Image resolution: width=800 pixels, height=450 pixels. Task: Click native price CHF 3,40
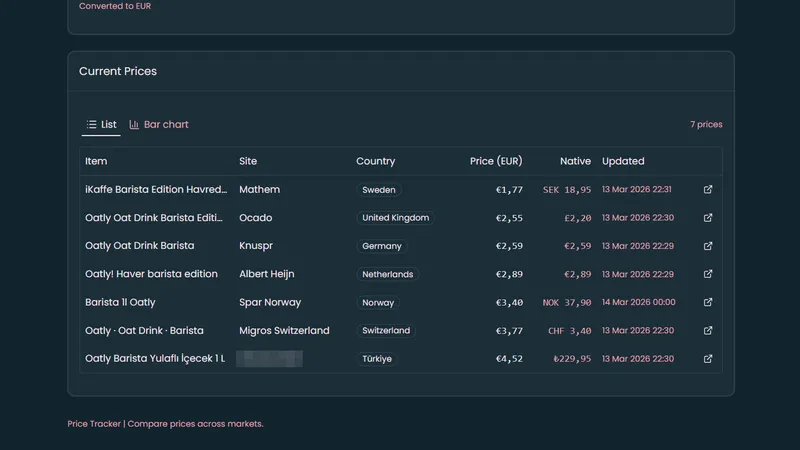(569, 331)
